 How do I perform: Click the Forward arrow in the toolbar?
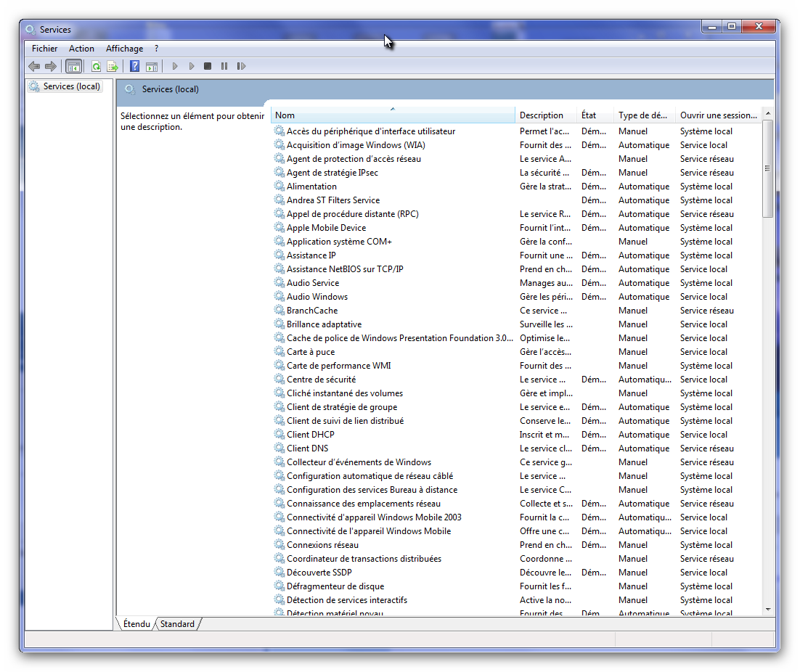(51, 66)
